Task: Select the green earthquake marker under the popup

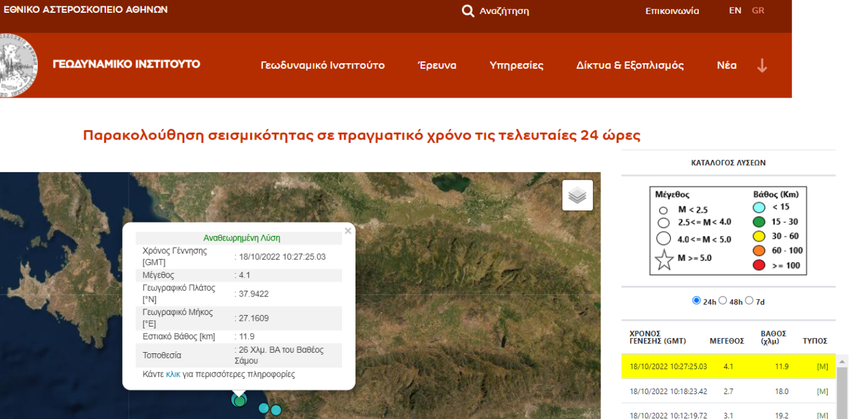Action: (239, 401)
